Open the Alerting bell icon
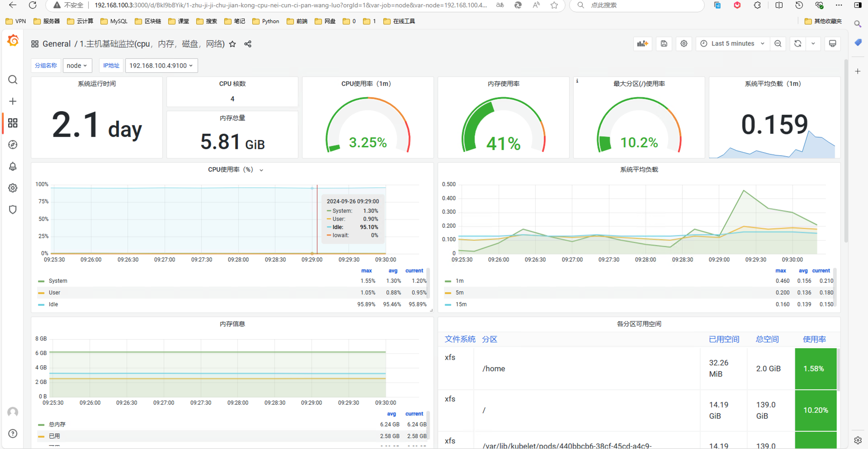Screen dimensions: 868x449 click(13, 166)
